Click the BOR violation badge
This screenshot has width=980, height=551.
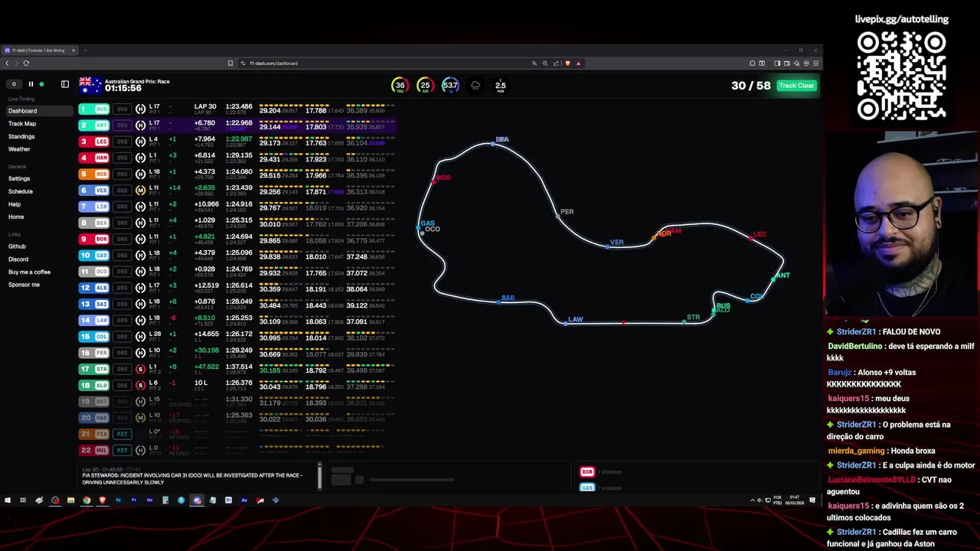point(587,472)
